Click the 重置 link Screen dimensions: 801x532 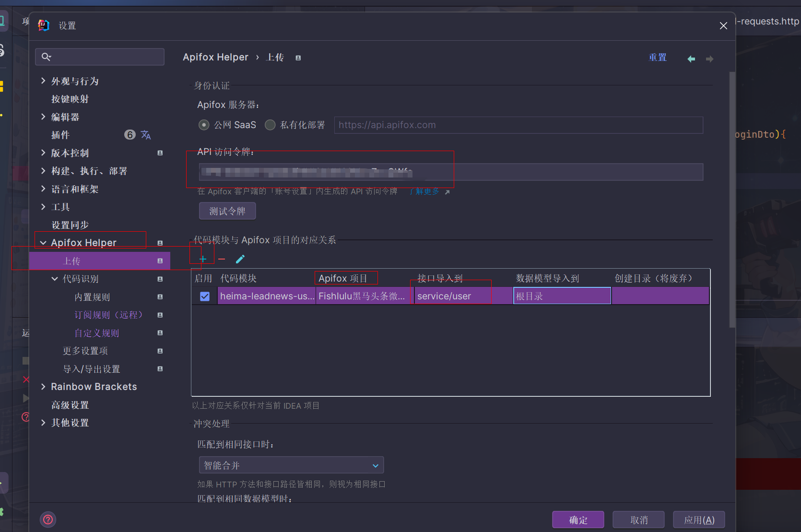[x=658, y=58]
